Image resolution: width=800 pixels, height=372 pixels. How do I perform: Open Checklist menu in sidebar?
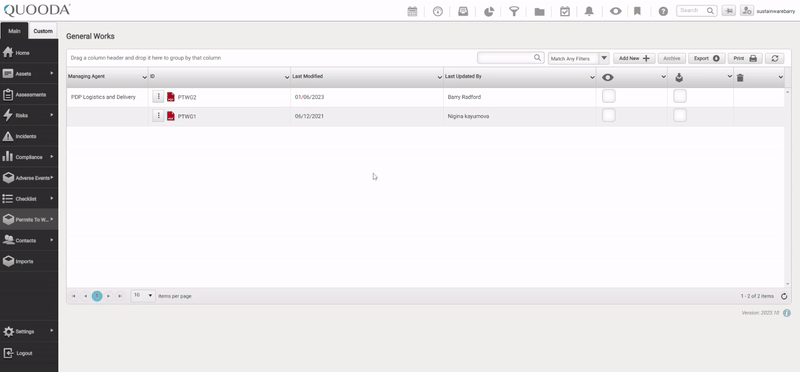pyautogui.click(x=29, y=199)
